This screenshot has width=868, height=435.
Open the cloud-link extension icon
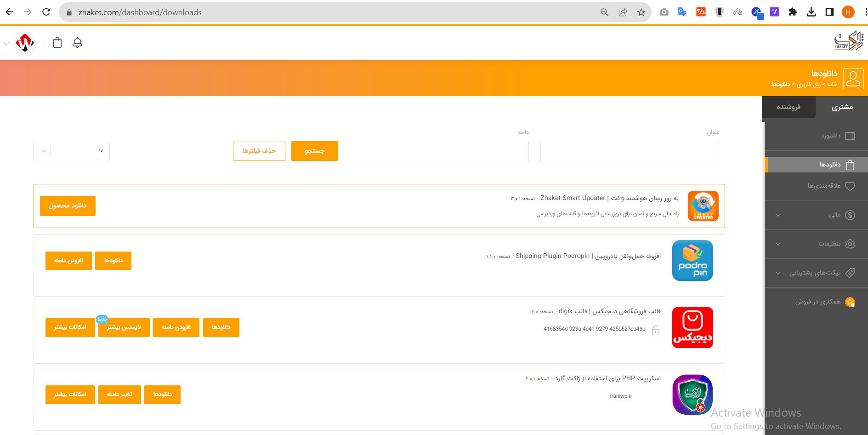point(738,12)
